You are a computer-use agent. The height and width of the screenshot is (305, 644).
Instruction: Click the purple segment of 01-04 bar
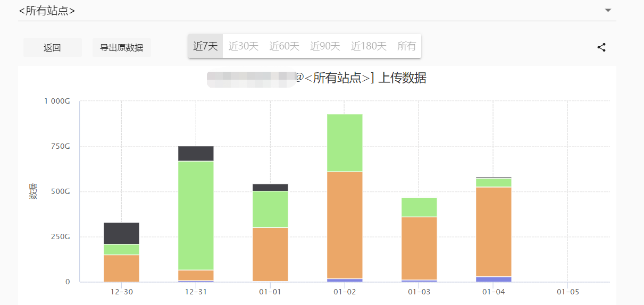pyautogui.click(x=494, y=279)
